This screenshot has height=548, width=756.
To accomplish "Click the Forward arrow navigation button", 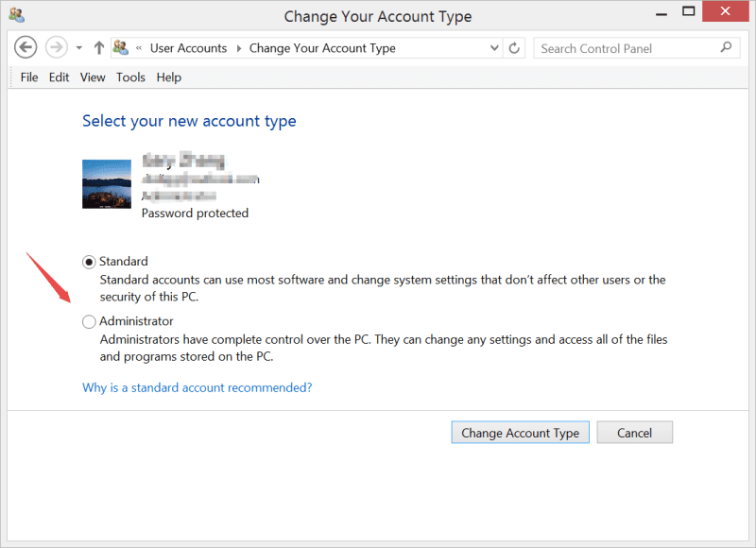I will (x=57, y=48).
